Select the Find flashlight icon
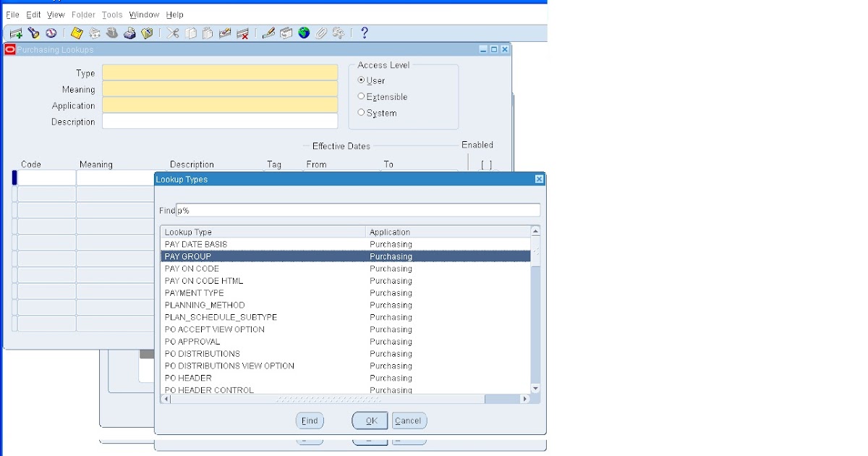868x456 pixels. pyautogui.click(x=33, y=33)
